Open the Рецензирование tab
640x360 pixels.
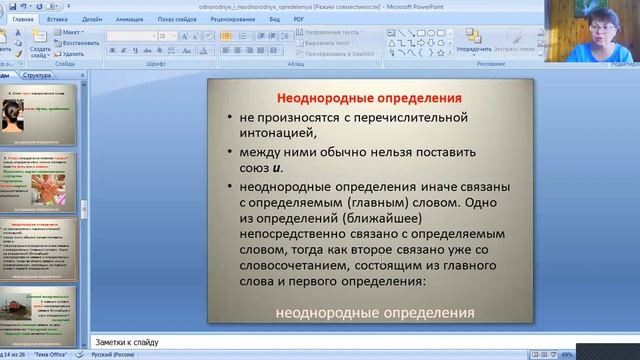coord(233,19)
